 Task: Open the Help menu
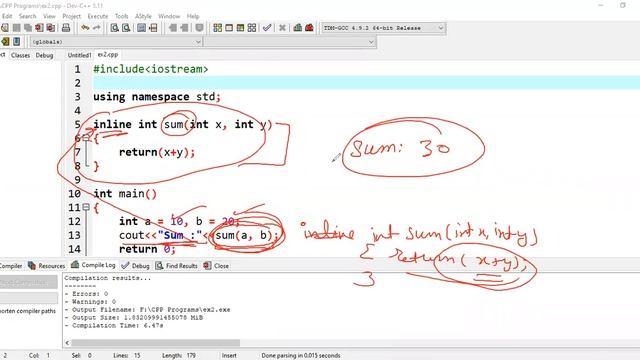click(193, 16)
